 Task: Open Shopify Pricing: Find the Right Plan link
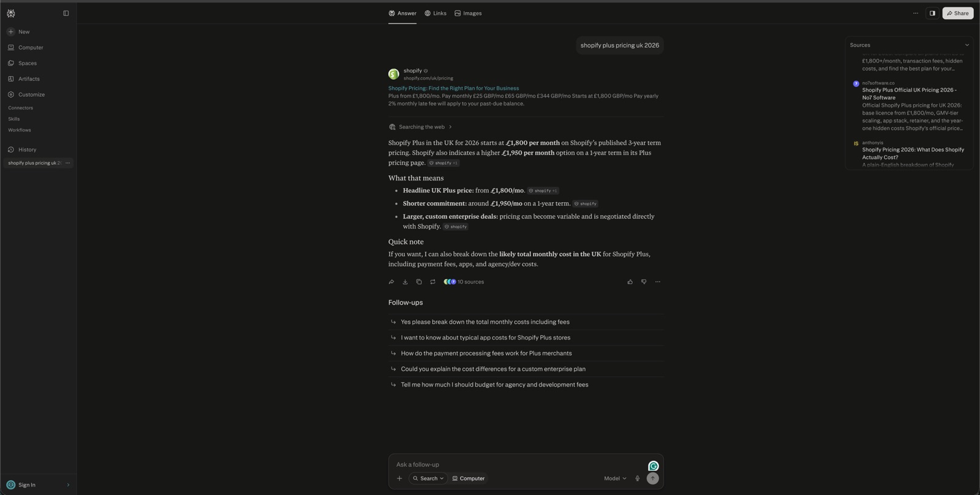[x=453, y=88]
